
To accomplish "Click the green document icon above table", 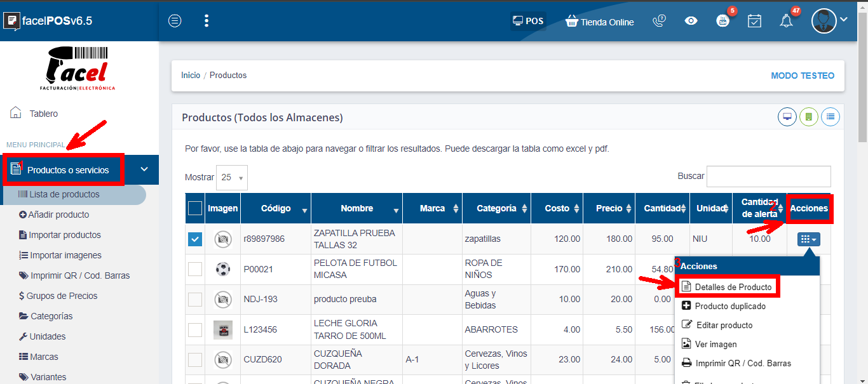I will coord(809,117).
